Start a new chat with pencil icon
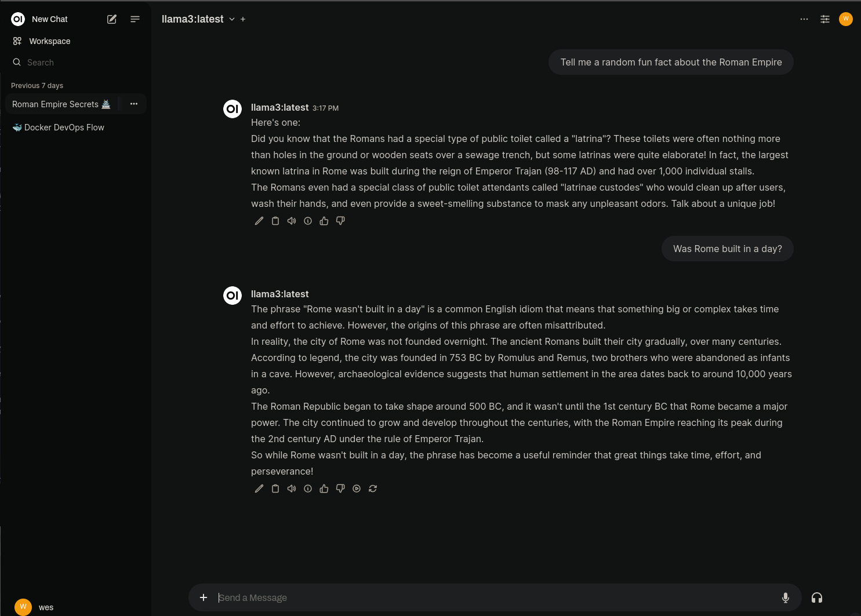This screenshot has width=861, height=616. coord(112,19)
